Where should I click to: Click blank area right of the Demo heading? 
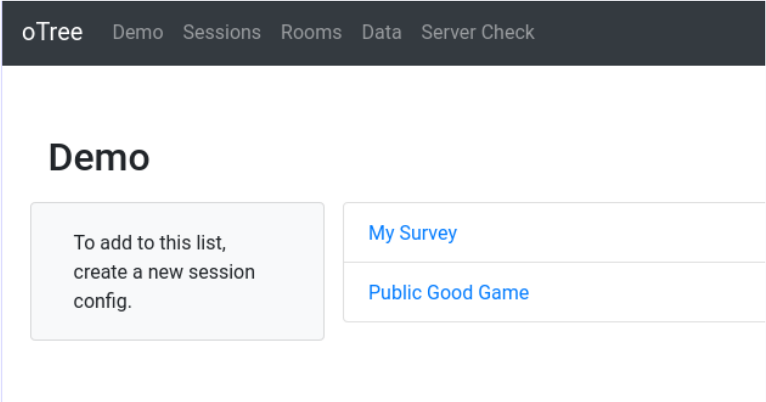pos(450,157)
